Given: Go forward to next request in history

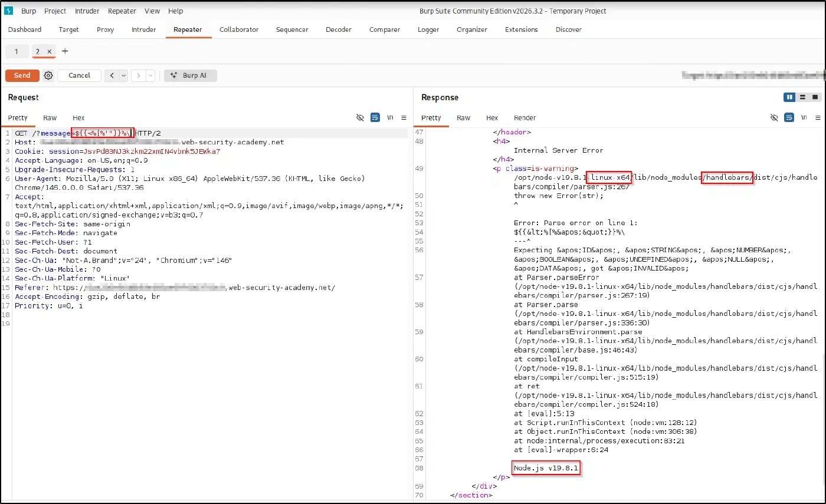Looking at the screenshot, I should point(139,75).
